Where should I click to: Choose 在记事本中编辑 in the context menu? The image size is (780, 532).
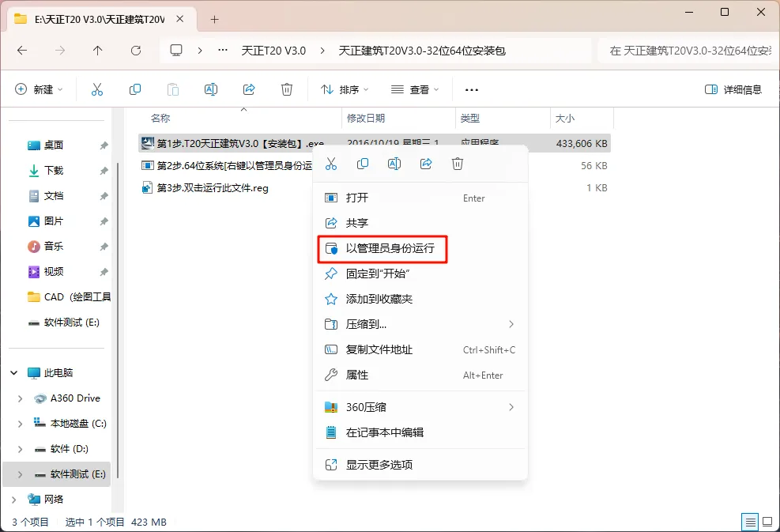click(420, 432)
